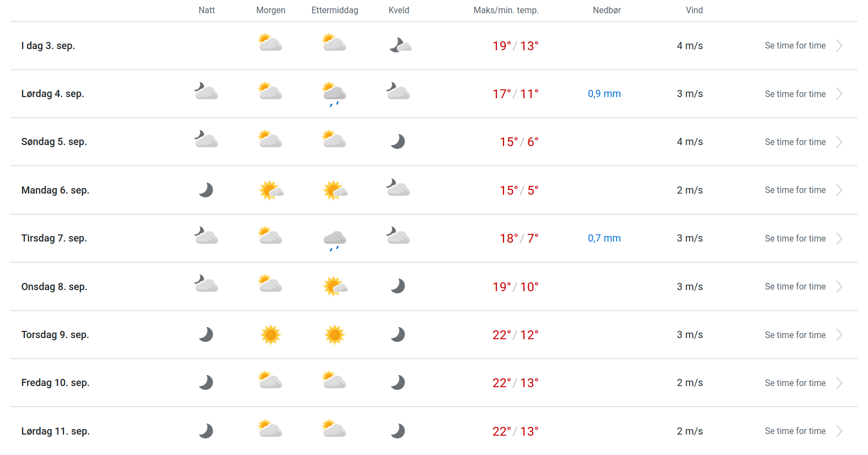The image size is (868, 455).
Task: Click Mandag morning sun with cloud icon
Action: (x=271, y=190)
